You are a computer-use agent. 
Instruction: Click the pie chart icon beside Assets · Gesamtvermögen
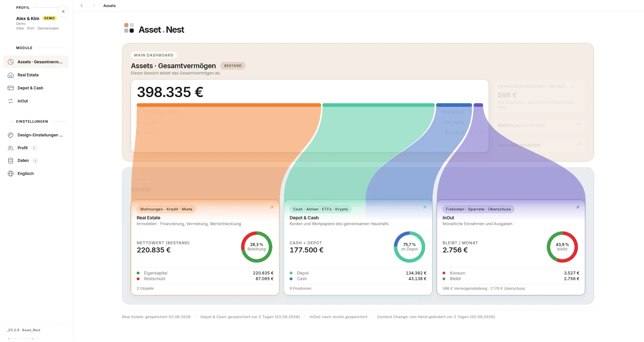coord(11,62)
